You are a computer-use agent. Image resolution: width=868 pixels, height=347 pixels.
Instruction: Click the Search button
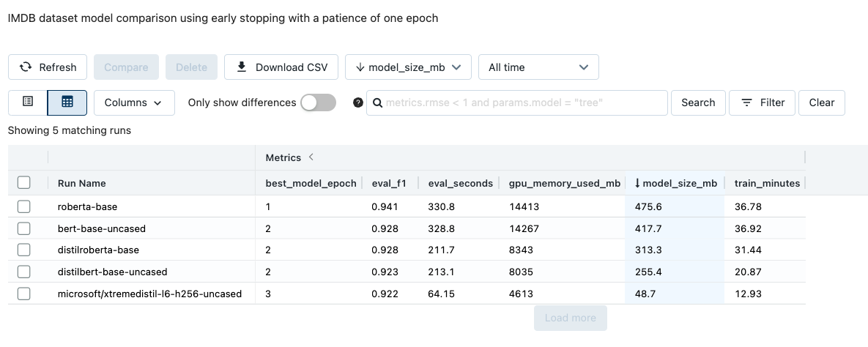[x=698, y=102]
